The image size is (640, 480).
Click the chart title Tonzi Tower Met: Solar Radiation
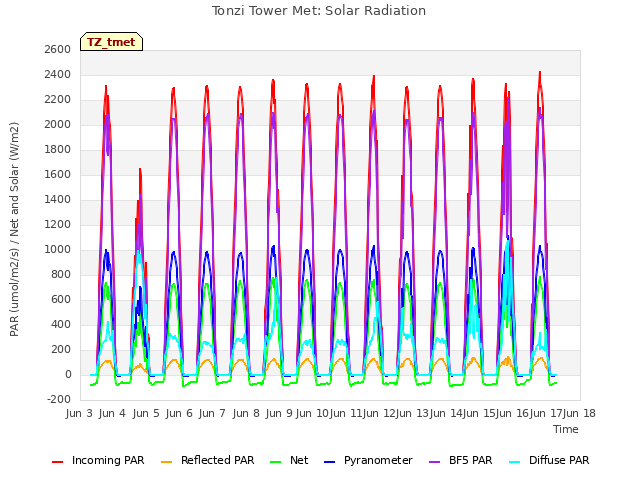click(x=319, y=11)
